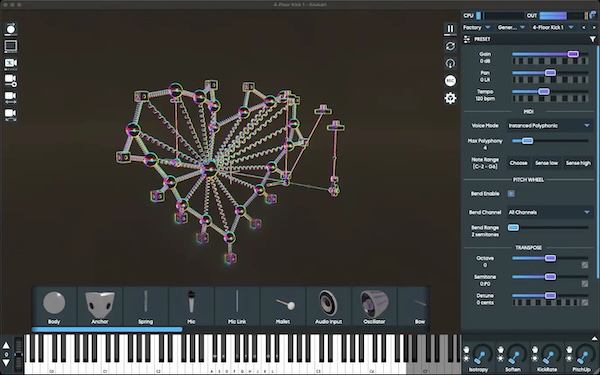Select the Spring entity in palette
This screenshot has height=375, width=600.
point(145,306)
